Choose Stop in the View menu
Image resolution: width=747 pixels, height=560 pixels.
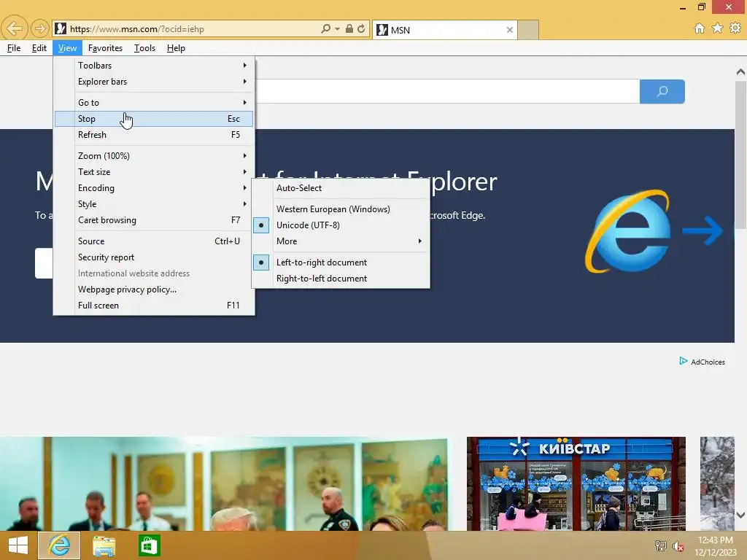pyautogui.click(x=154, y=119)
